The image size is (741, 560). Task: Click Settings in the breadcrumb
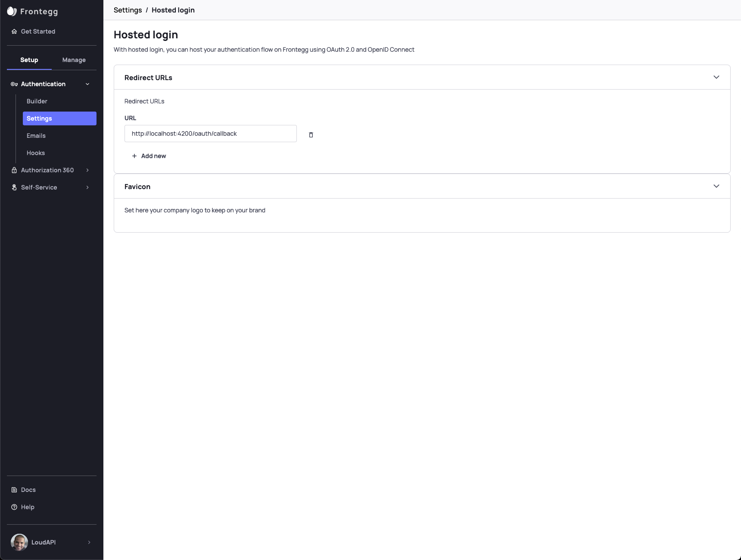(128, 10)
